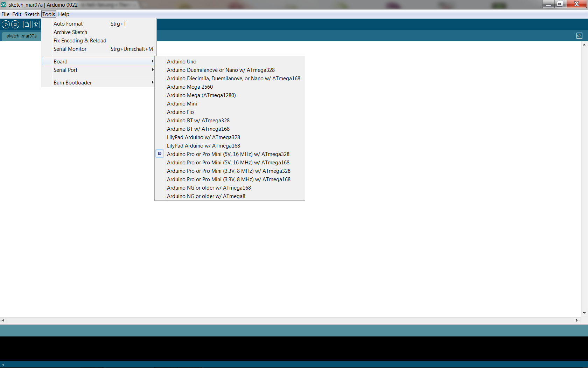Viewport: 588px width, 368px height.
Task: Select Arduino Pro Mini (3.3V, 8 MHz) w/ ATmega168
Action: click(230, 179)
